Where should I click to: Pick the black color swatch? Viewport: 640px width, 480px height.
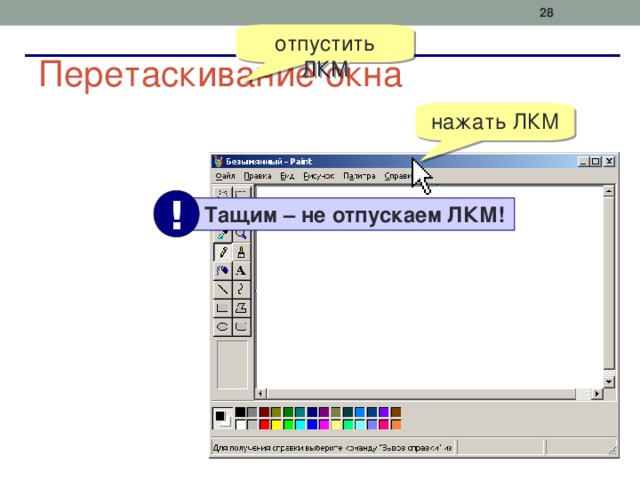pos(241,412)
